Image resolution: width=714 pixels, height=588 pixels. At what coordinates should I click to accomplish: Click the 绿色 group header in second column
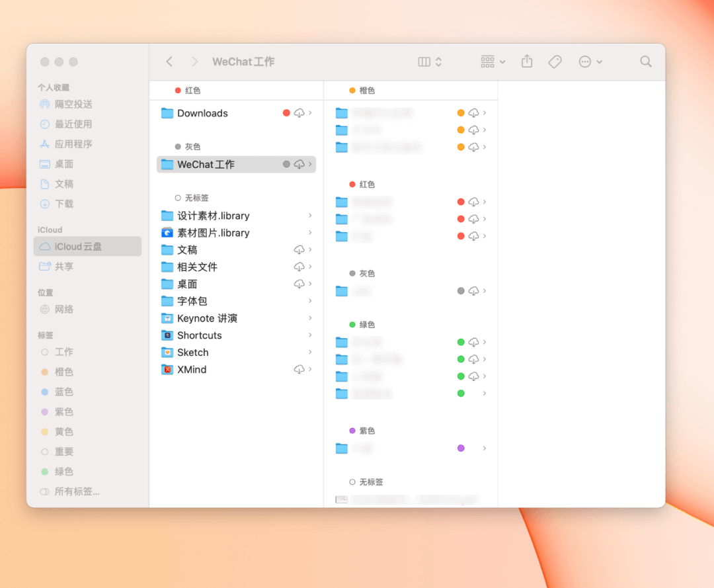[362, 324]
